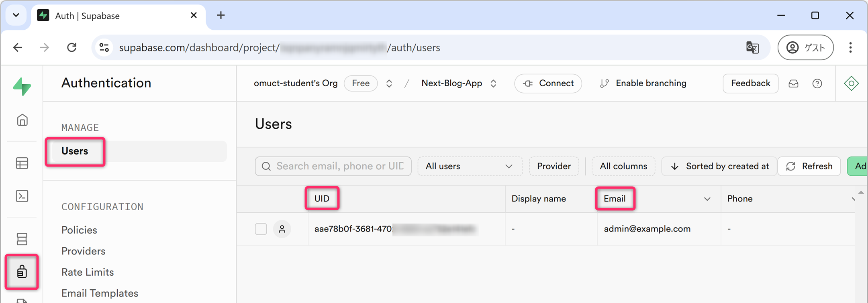868x303 pixels.
Task: Select Users in the Manage menu
Action: [75, 151]
